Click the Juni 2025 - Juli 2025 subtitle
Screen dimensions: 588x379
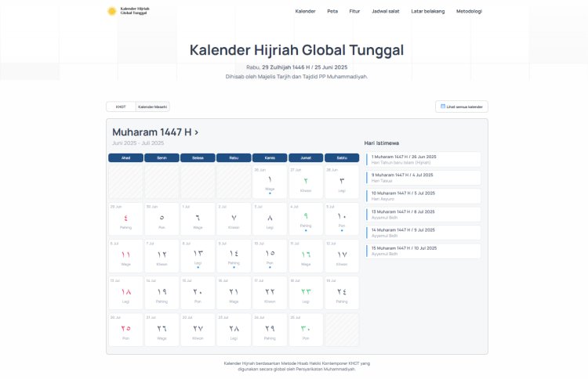point(138,143)
